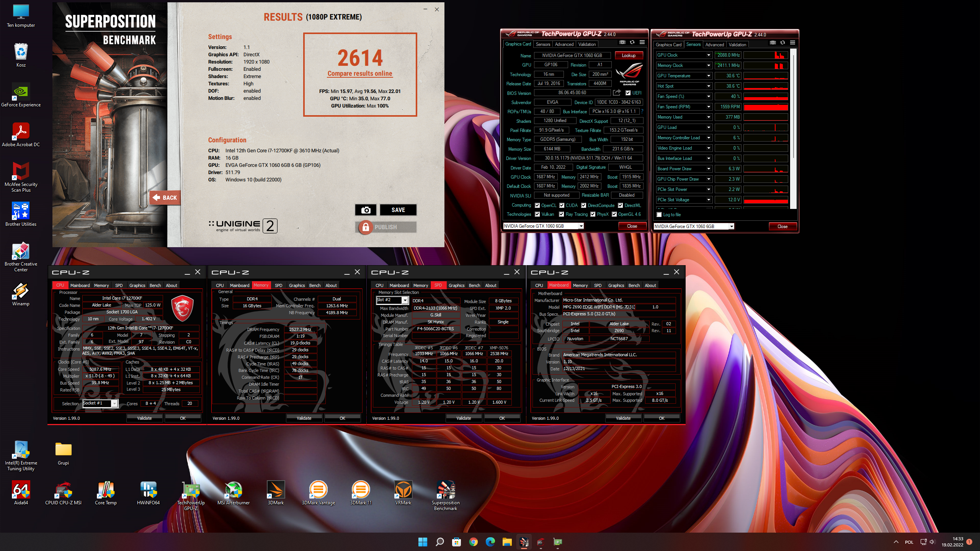Open the GPU Clock sensor dropdown
The image size is (980, 551).
pos(709,55)
